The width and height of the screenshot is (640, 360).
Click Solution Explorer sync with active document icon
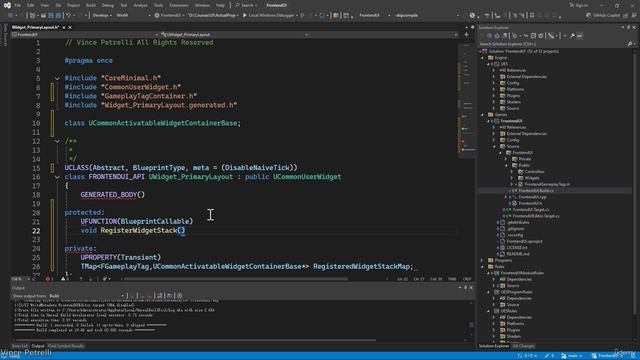(x=526, y=36)
